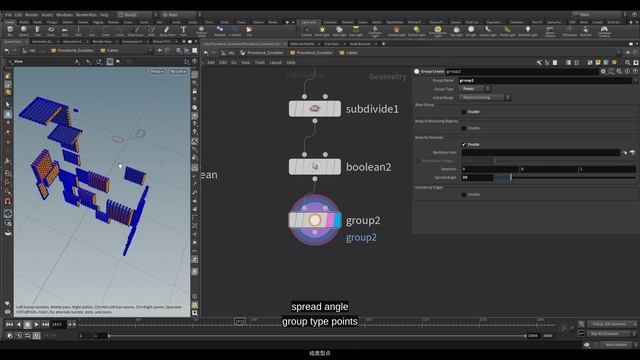Select the Box shelf tool

point(10,31)
